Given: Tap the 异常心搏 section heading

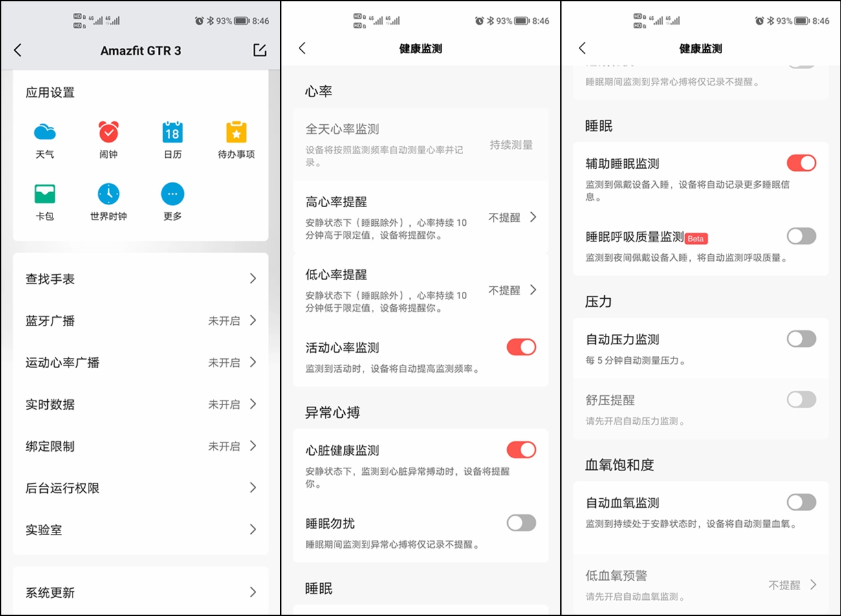Looking at the screenshot, I should pyautogui.click(x=333, y=412).
